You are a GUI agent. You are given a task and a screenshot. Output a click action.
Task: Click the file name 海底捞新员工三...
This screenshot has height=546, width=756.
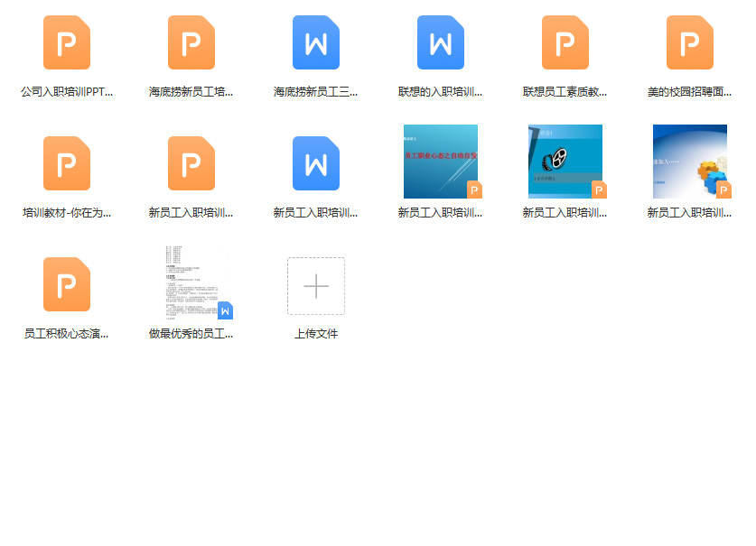316,91
